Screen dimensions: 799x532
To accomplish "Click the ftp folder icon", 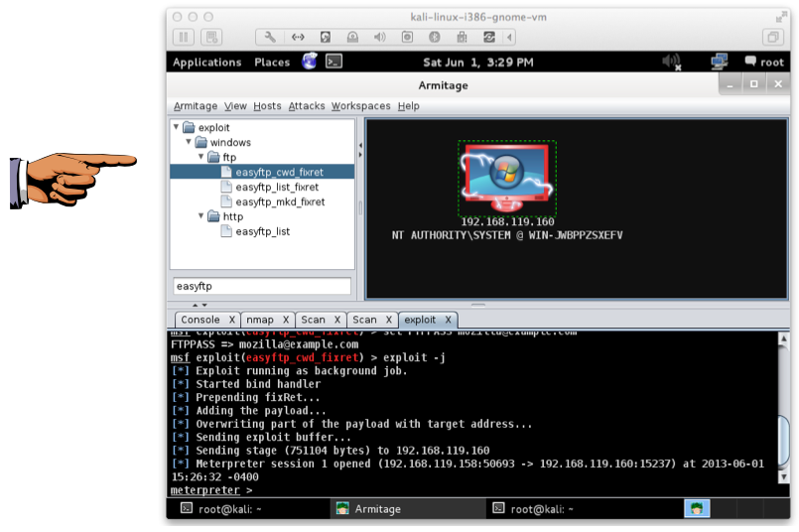I will click(x=214, y=157).
